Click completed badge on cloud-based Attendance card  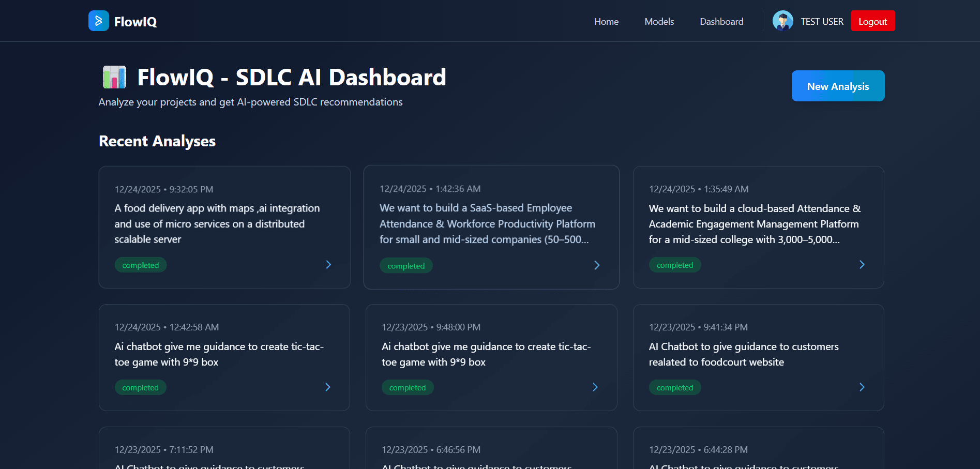pos(675,265)
